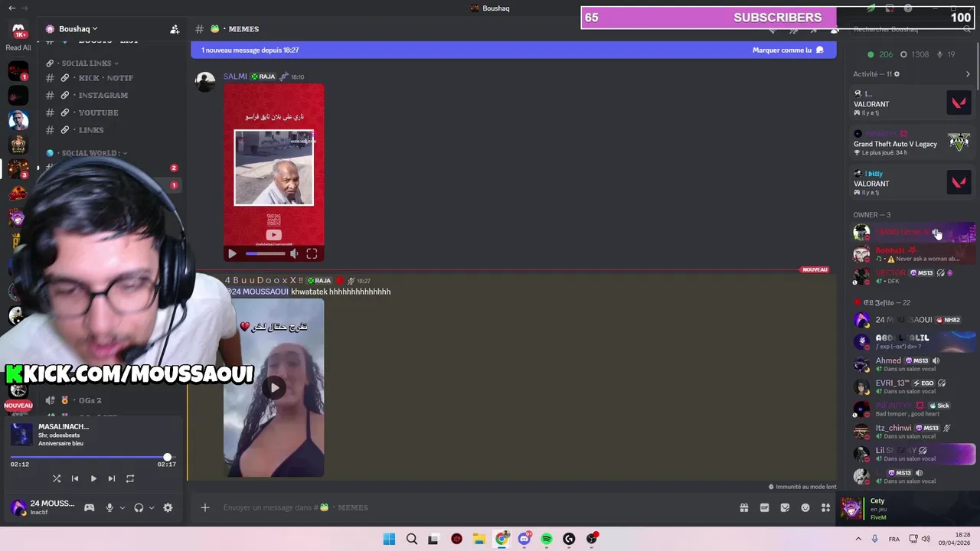Open the Windows Start menu

pyautogui.click(x=389, y=539)
